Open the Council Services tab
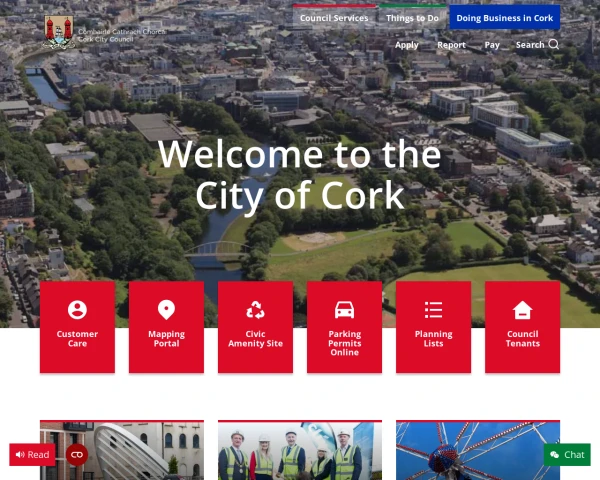This screenshot has width=600, height=480. pyautogui.click(x=334, y=18)
